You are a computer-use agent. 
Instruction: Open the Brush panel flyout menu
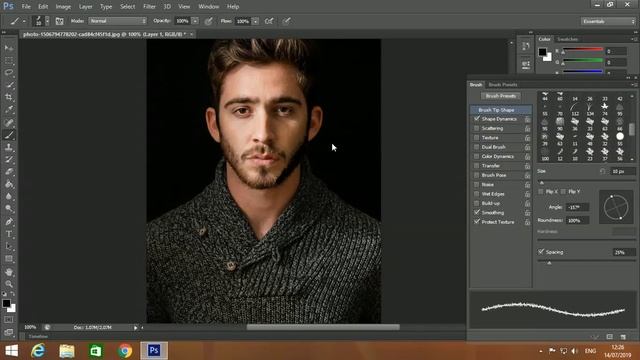tap(634, 84)
